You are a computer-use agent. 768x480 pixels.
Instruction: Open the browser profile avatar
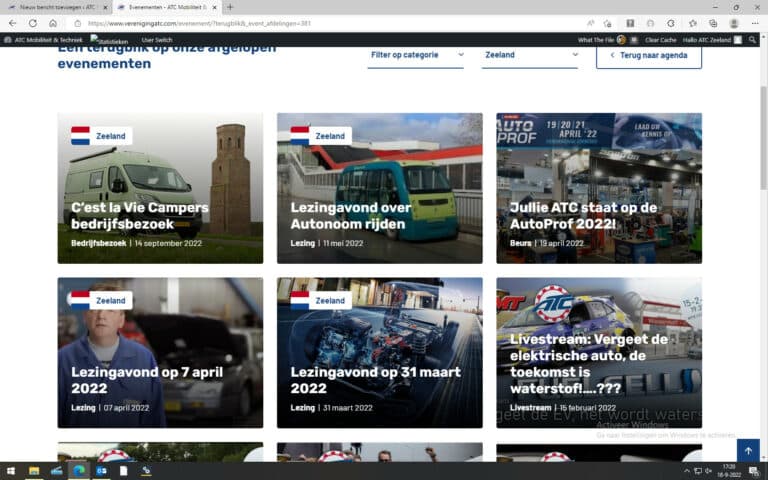734,23
